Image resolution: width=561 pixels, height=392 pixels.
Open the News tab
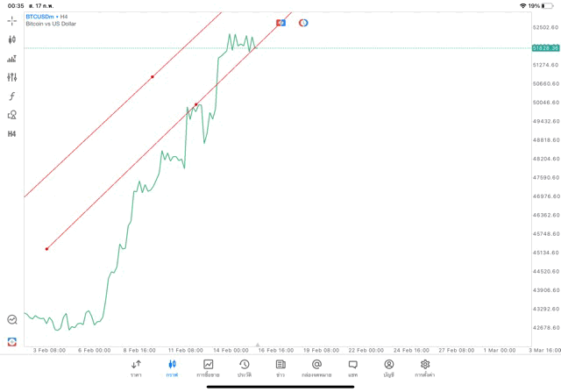click(280, 367)
